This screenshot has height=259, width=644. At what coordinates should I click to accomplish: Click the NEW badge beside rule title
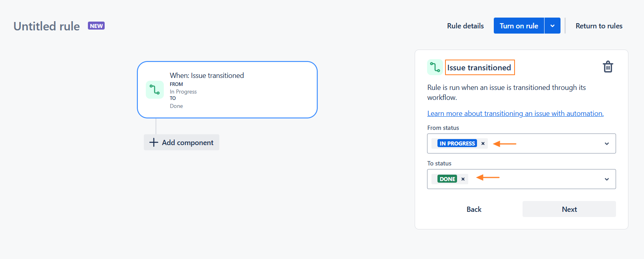tap(96, 26)
